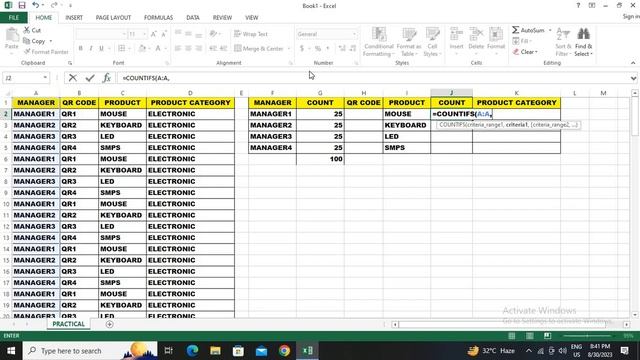This screenshot has width=640, height=360.
Task: Open the Font Size dropdown
Action: pos(144,34)
